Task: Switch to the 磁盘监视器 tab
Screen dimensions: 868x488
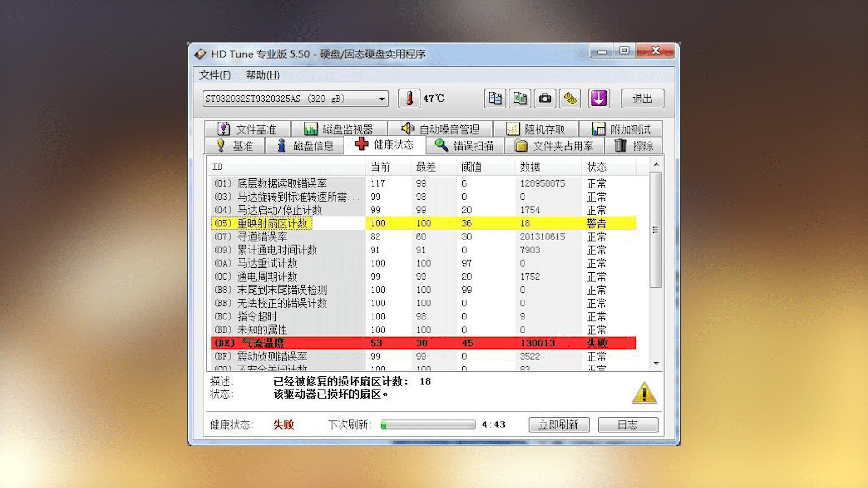Action: click(x=339, y=129)
